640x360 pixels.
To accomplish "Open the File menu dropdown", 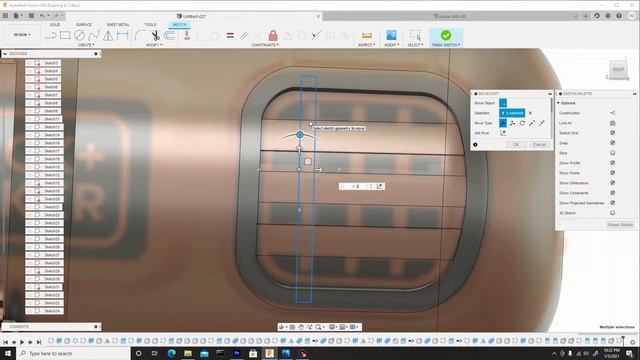I will pos(18,16).
